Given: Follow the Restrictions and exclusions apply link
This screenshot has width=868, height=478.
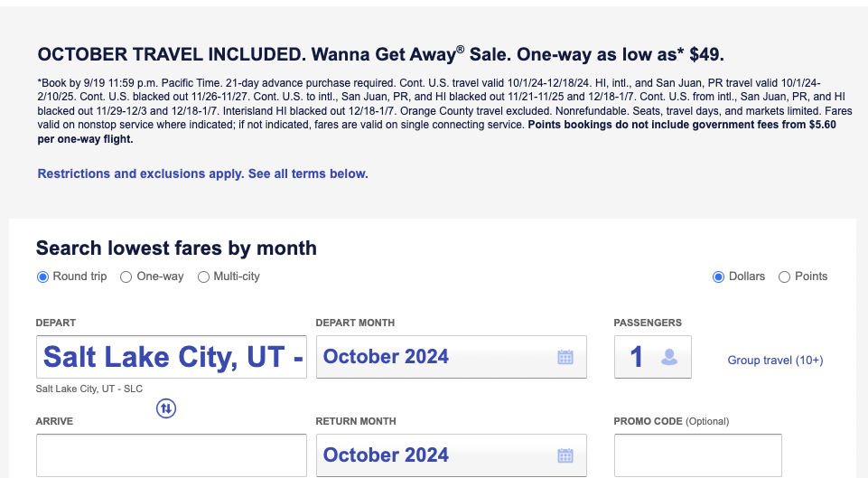Looking at the screenshot, I should pyautogui.click(x=202, y=173).
